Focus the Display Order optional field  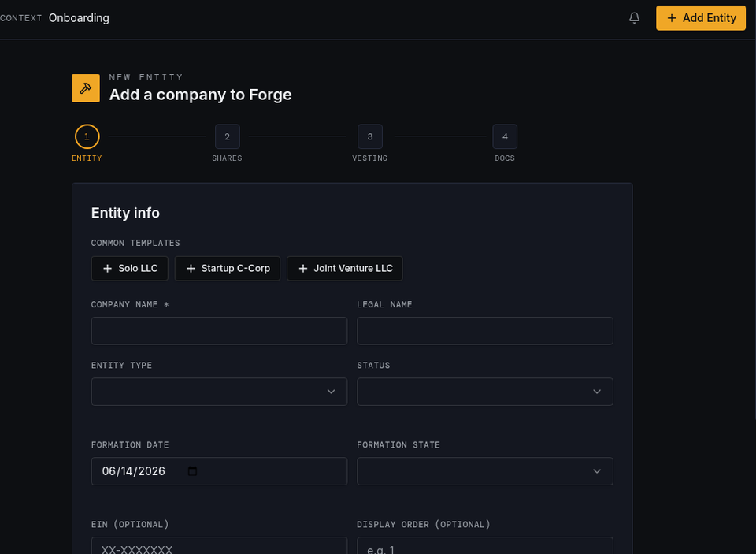coord(485,546)
